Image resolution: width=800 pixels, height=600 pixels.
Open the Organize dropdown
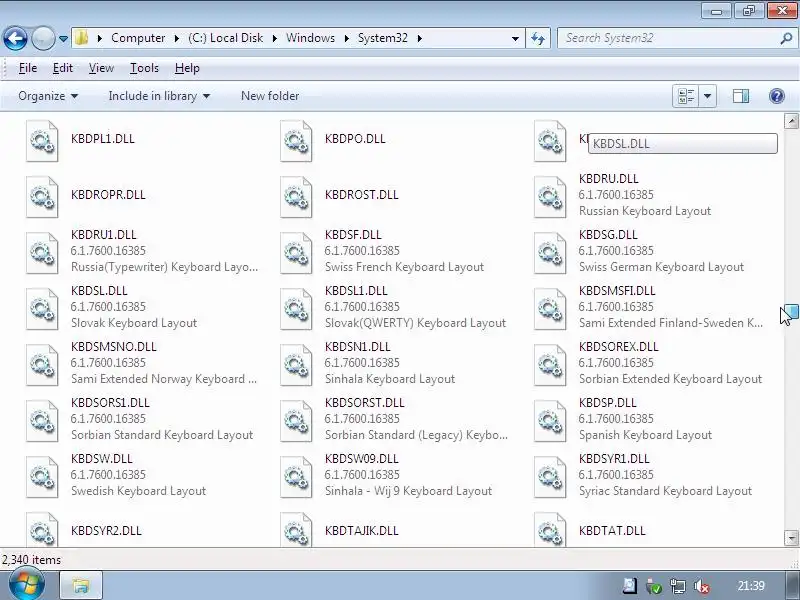[48, 96]
